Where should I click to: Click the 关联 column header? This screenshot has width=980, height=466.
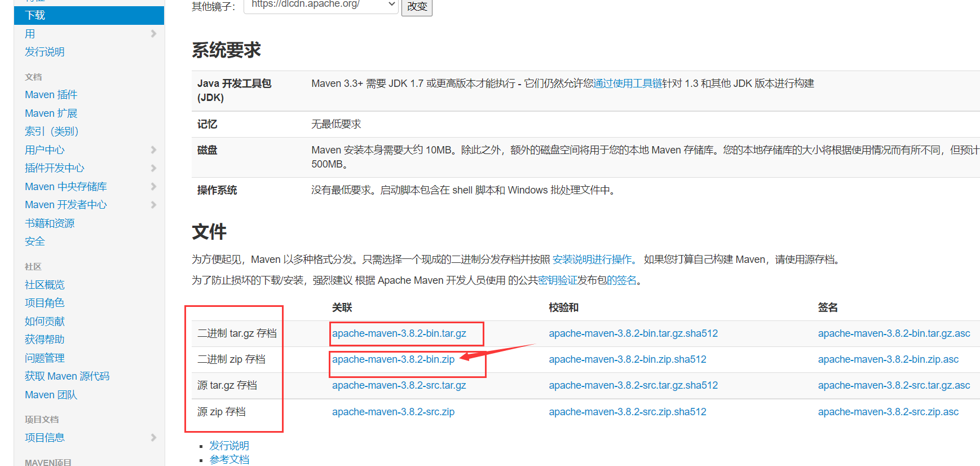342,307
